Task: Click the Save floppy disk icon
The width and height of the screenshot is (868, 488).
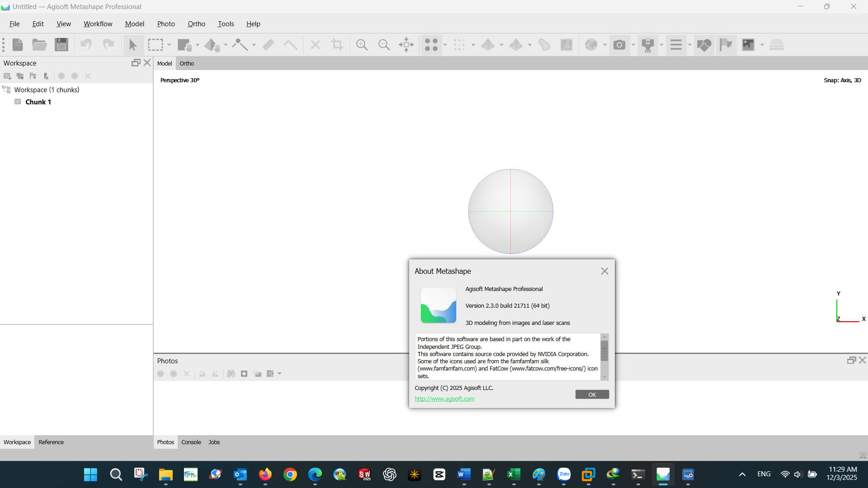Action: tap(61, 45)
